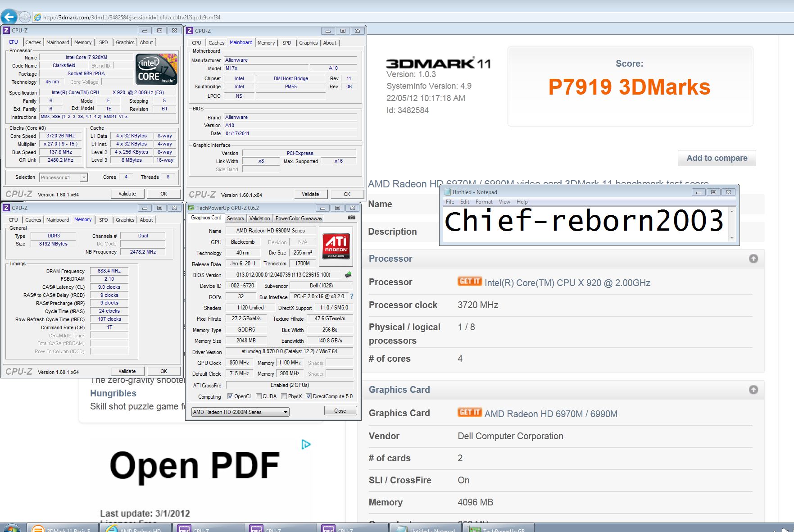Viewport: 794px width, 532px height.
Task: Toggle the OpenCL checkbox
Action: click(230, 396)
